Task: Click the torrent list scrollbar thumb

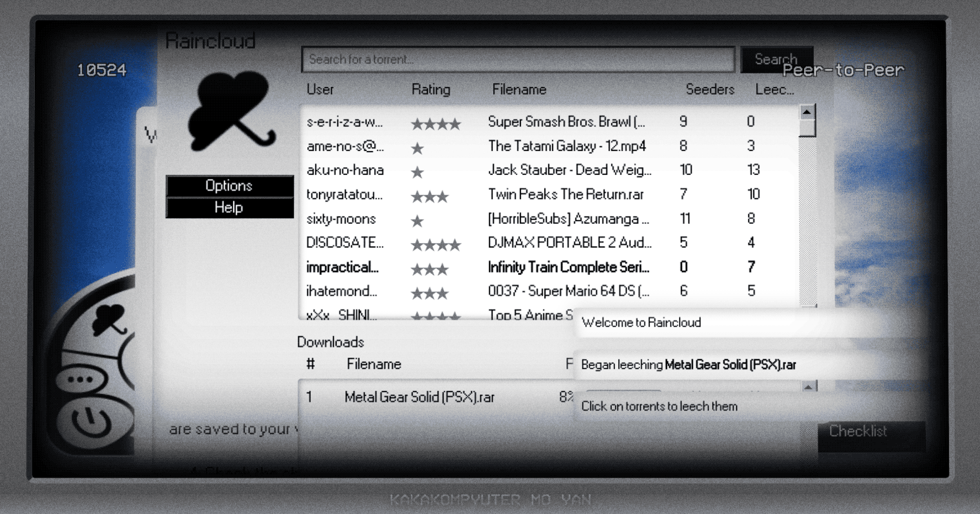Action: tap(807, 128)
